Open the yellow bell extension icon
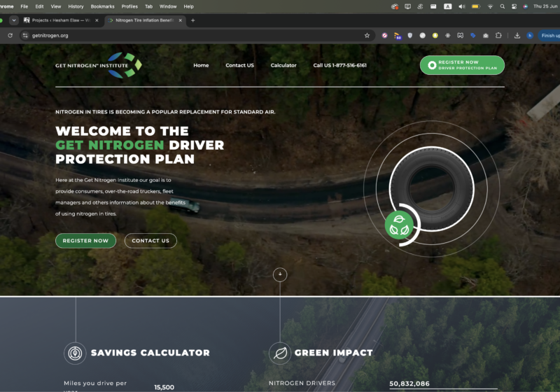Viewport: 560px width, 392px height. tap(435, 35)
